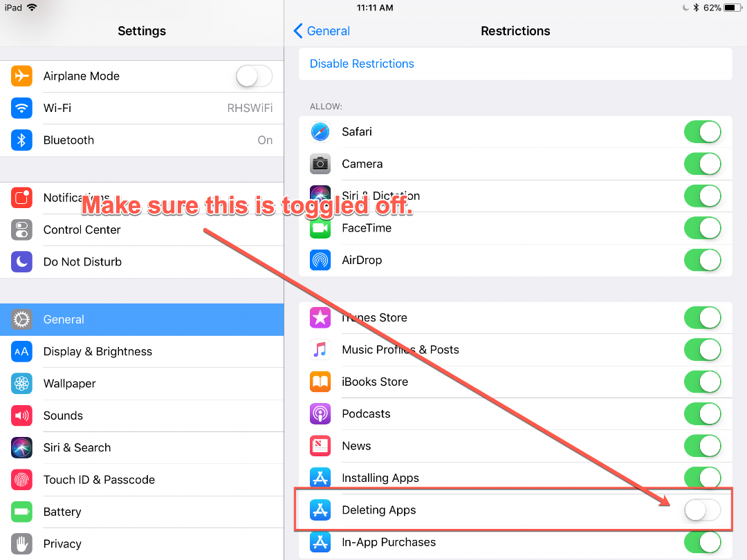The image size is (747, 560).
Task: Tap the Wallpaper flower icon
Action: point(21,383)
